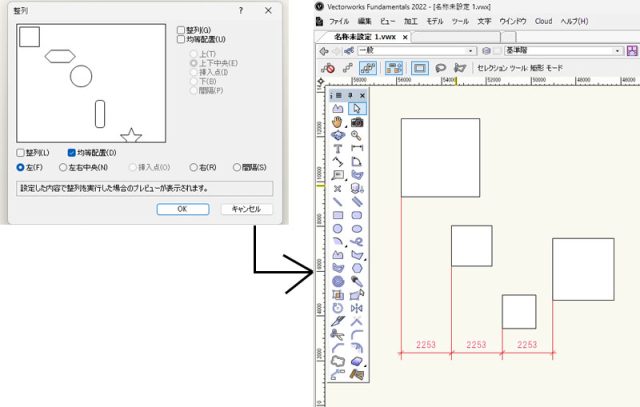640x407 pixels.
Task: Pick the Pan hand tool
Action: click(x=338, y=122)
